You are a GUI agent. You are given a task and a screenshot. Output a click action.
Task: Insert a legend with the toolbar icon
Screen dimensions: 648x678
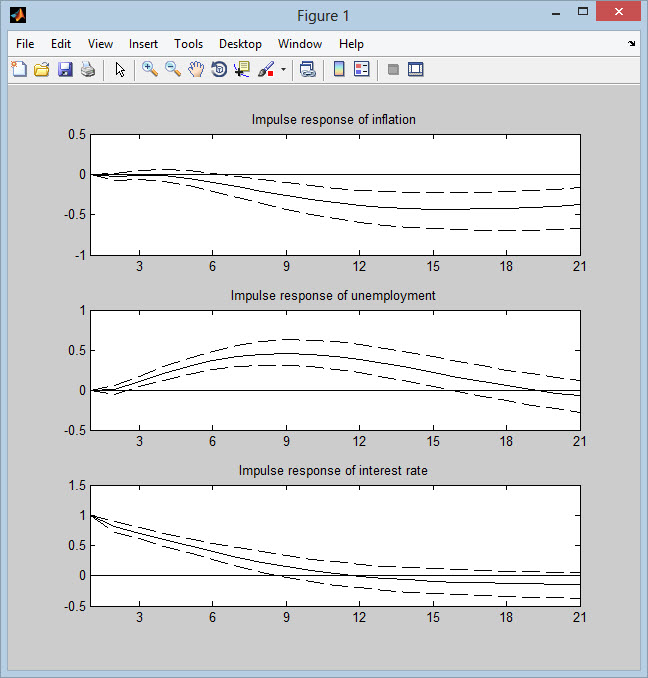(361, 69)
